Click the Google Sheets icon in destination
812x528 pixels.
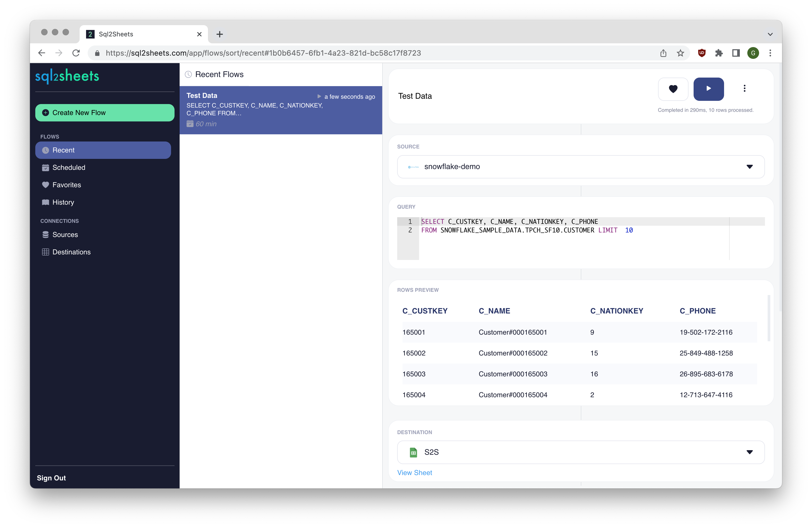point(413,452)
